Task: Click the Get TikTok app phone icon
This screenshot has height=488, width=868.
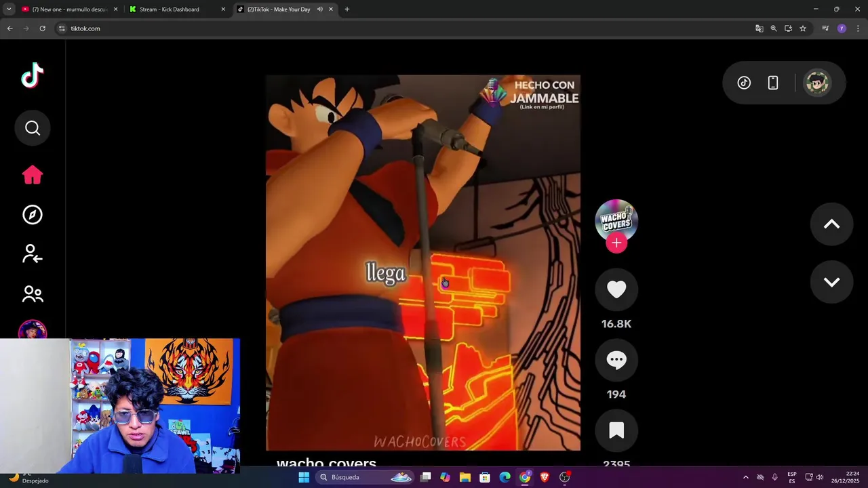Action: [x=773, y=83]
